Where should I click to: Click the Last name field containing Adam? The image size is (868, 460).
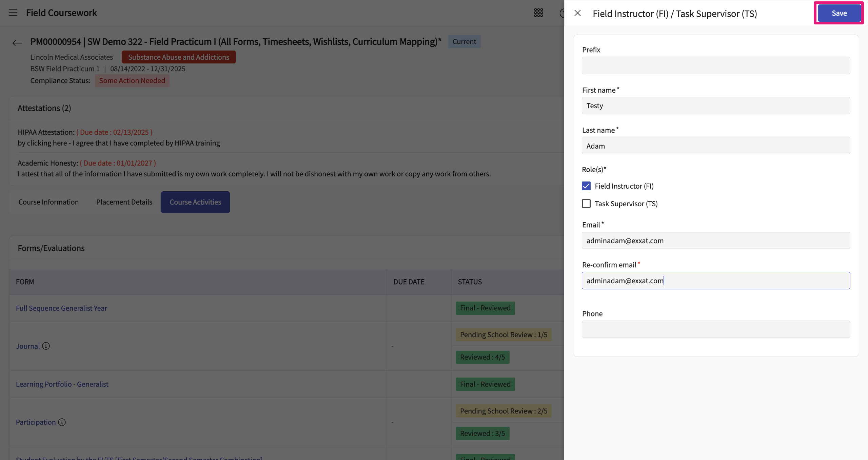point(716,146)
